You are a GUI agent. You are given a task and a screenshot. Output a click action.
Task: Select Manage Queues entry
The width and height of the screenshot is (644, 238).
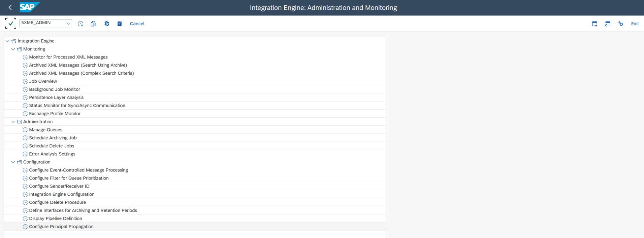click(x=45, y=130)
